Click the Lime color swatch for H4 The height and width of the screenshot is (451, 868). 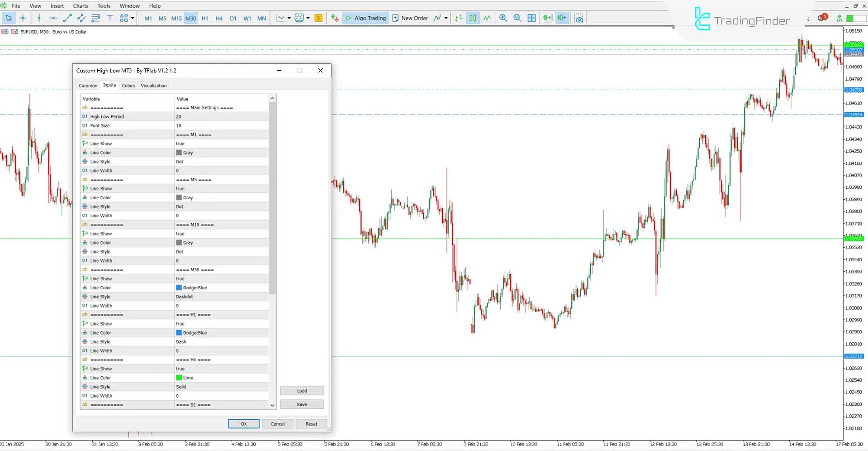tap(180, 378)
